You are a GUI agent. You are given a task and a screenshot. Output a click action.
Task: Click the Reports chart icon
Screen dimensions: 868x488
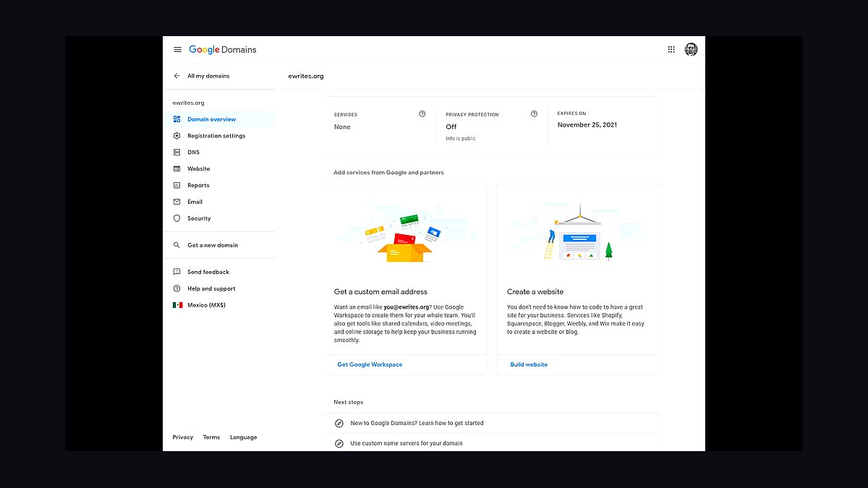pos(176,186)
